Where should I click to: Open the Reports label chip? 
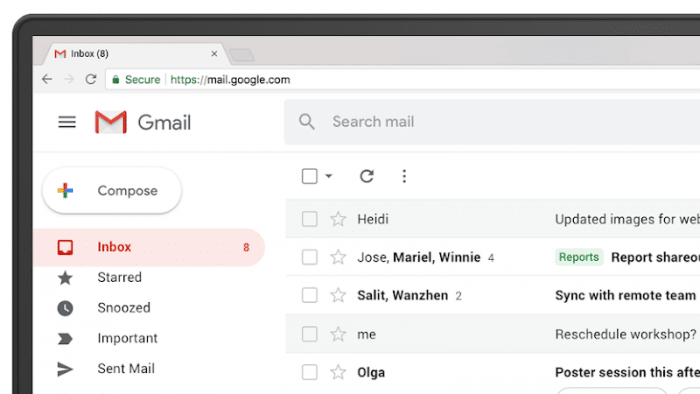(579, 257)
